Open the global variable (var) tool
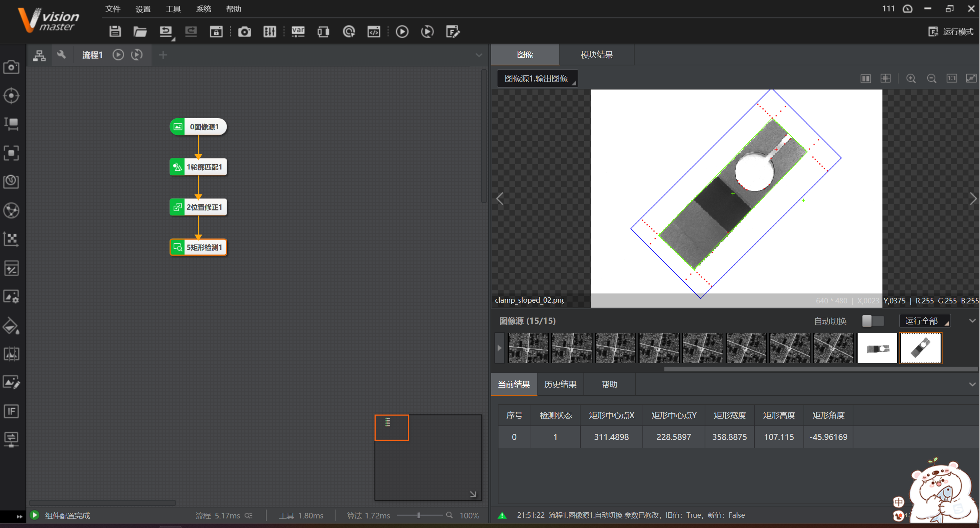Viewport: 980px width, 528px height. [298, 31]
